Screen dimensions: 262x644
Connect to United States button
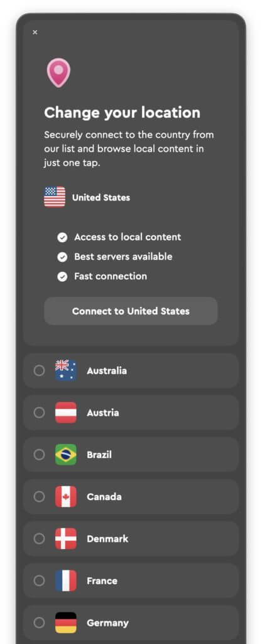click(x=131, y=311)
